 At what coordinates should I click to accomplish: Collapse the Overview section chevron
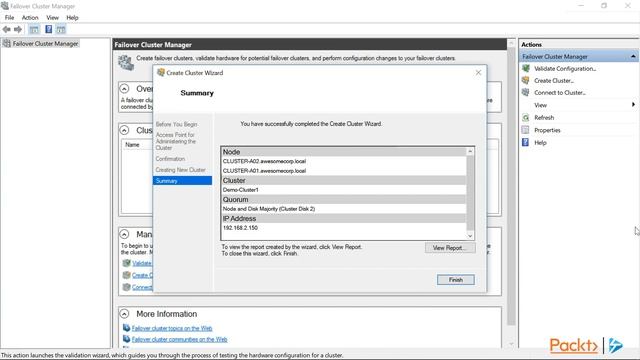pyautogui.click(x=124, y=89)
